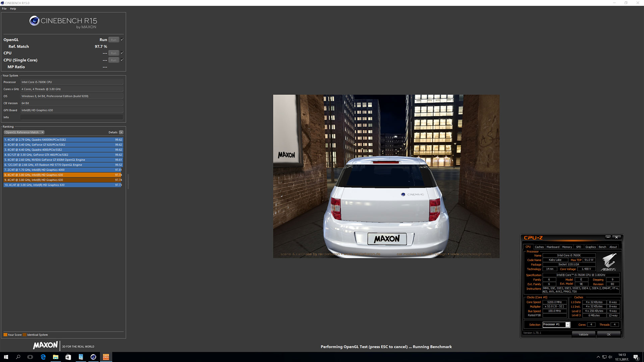
Task: Select ranking row 3 Quadro 4000
Action: tap(63, 150)
